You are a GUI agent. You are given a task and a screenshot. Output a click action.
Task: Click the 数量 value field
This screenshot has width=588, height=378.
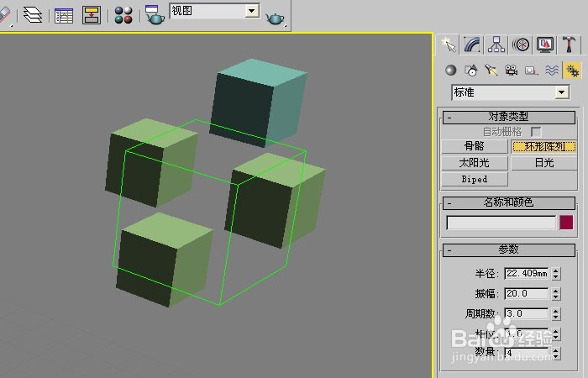pyautogui.click(x=526, y=353)
